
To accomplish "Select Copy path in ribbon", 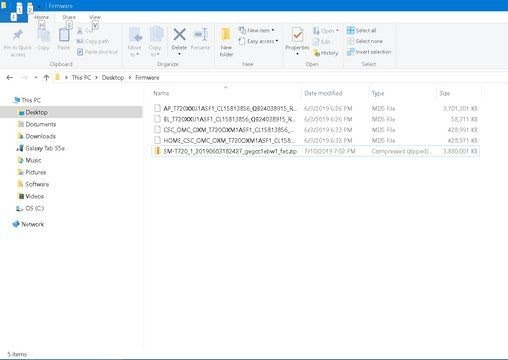I will [93, 41].
